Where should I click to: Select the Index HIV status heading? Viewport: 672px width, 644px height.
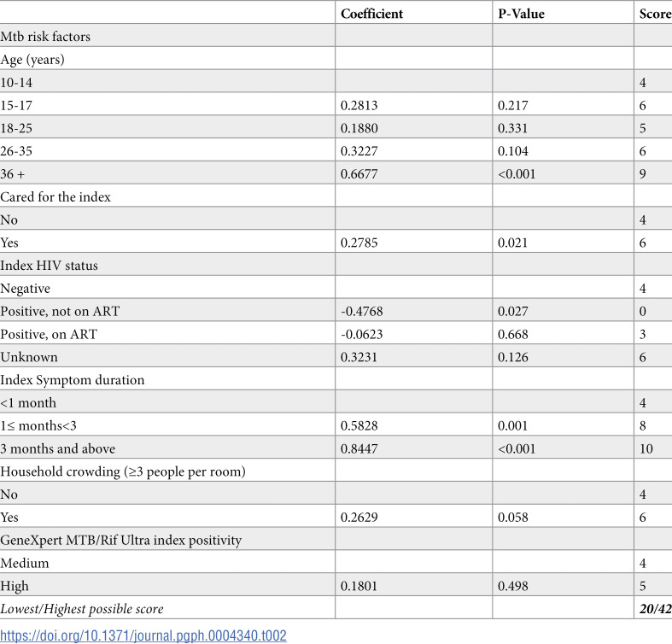tap(49, 266)
